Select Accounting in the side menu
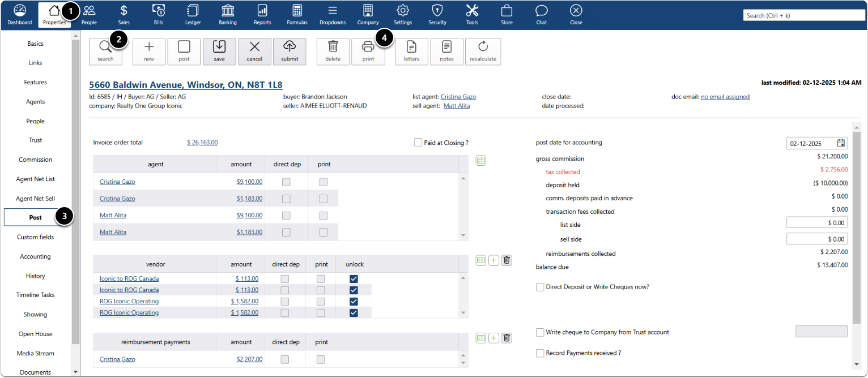Viewport: 868px width, 378px height. click(x=36, y=256)
